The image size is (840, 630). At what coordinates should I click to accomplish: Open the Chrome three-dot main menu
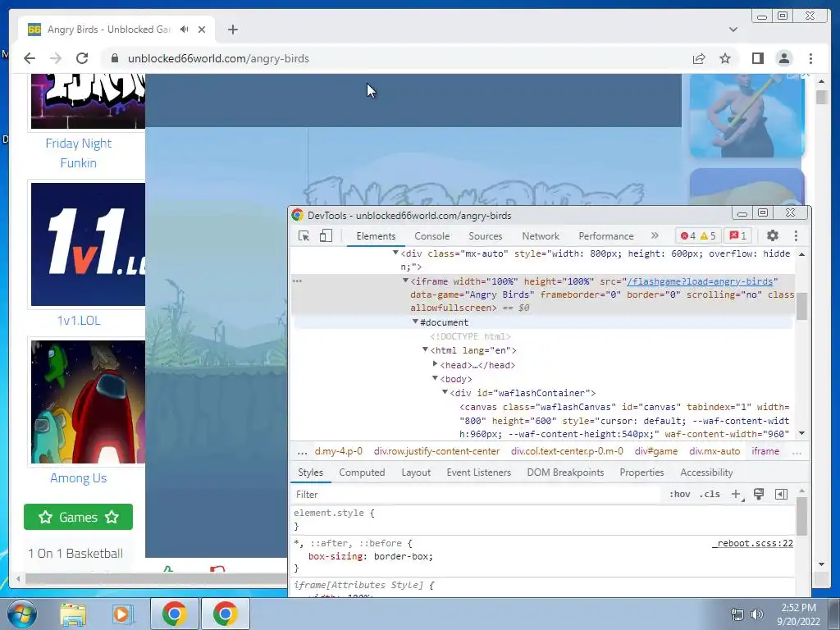pos(810,58)
